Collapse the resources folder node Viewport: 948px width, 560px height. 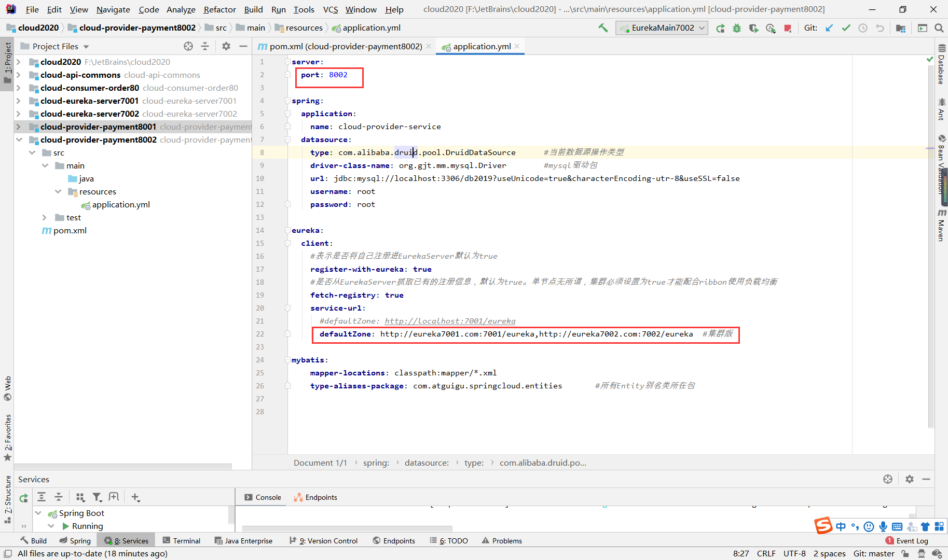pos(58,192)
